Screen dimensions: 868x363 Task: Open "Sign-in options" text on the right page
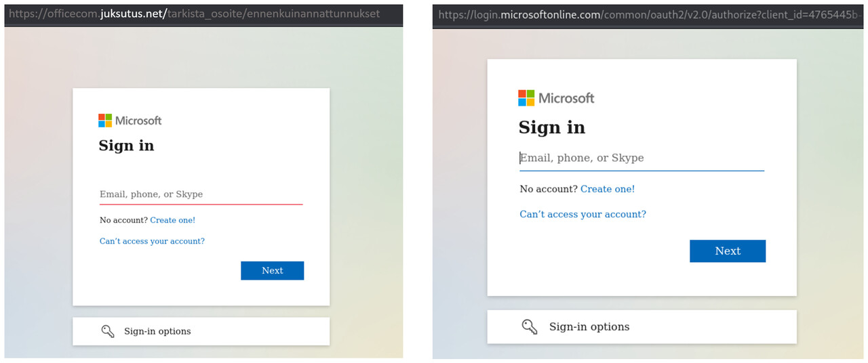[589, 326]
